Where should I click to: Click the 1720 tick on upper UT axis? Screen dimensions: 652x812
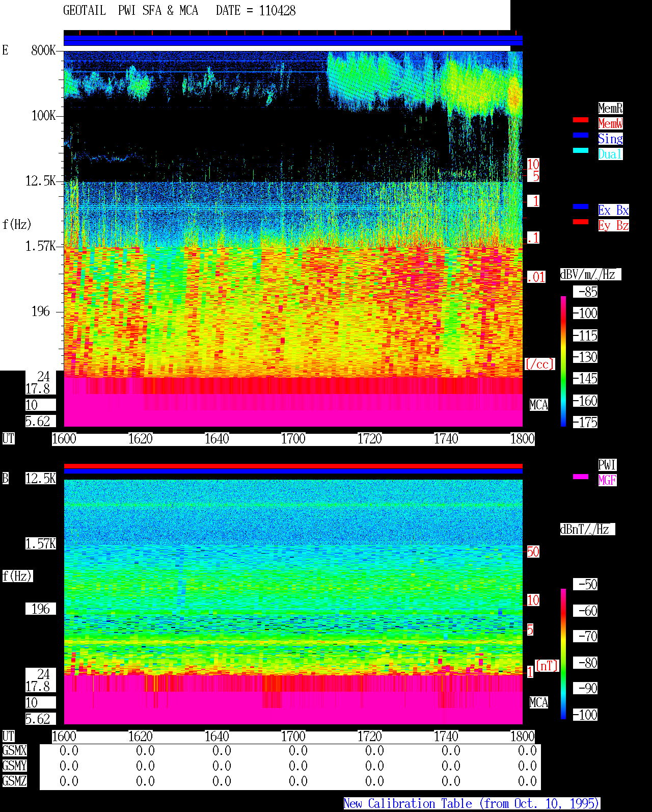tap(370, 438)
